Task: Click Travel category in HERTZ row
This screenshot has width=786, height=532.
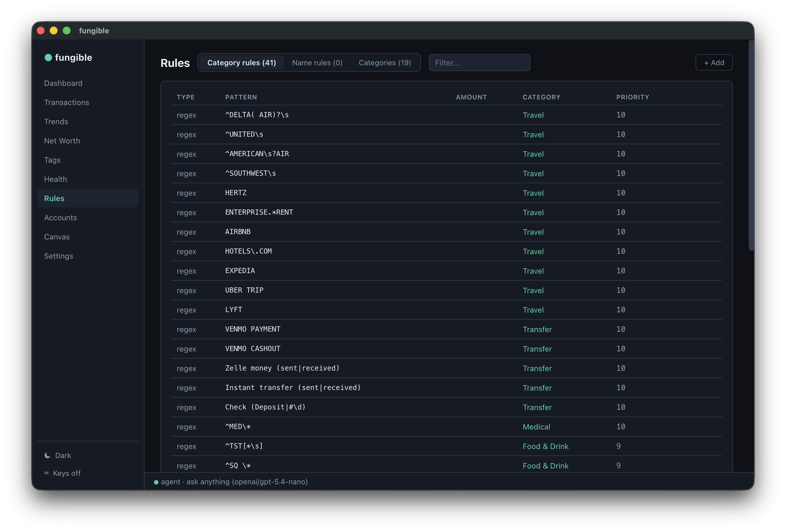Action: point(533,193)
